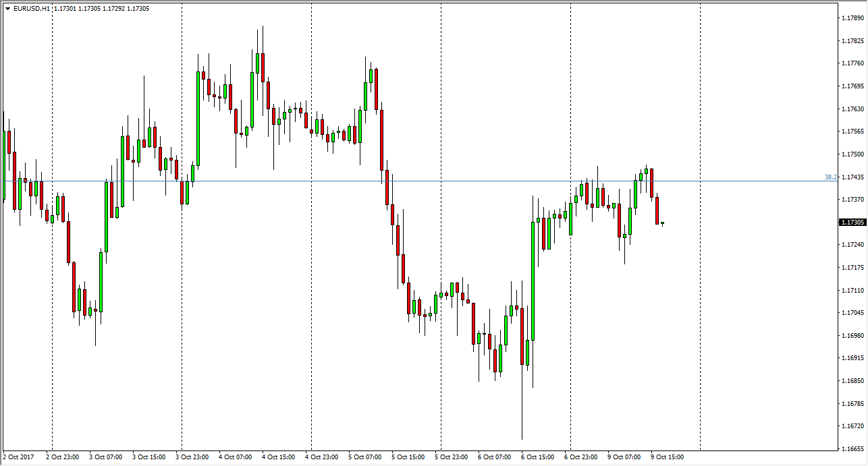This screenshot has width=868, height=466.
Task: Click the 6 Oct 23:00 time label
Action: click(581, 457)
